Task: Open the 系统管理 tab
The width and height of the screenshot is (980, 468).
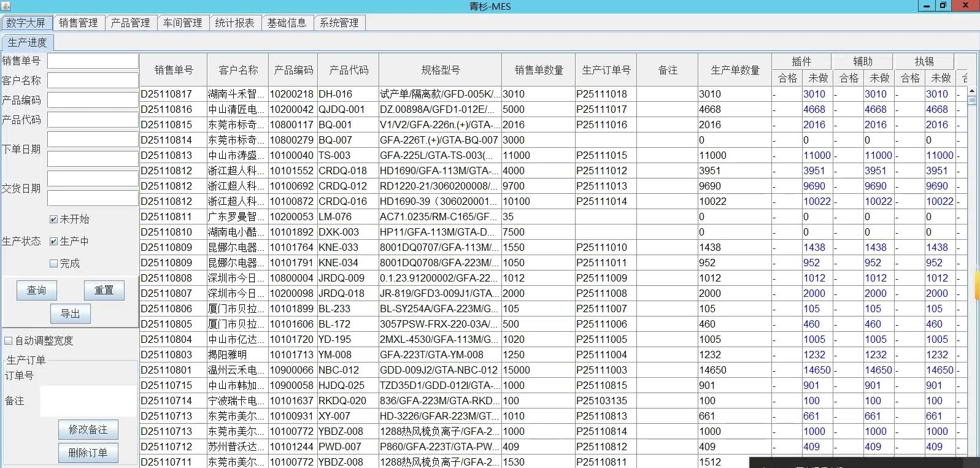Action: point(339,23)
